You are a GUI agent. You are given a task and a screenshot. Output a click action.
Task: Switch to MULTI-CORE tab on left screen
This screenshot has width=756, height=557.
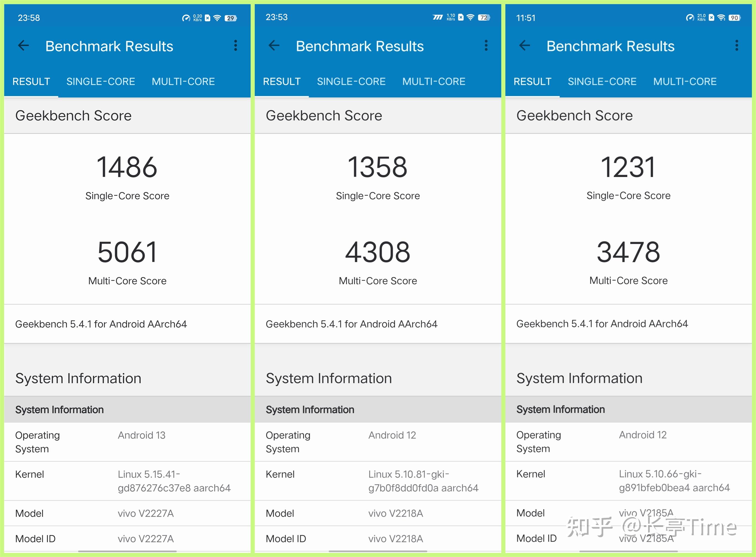tap(183, 81)
